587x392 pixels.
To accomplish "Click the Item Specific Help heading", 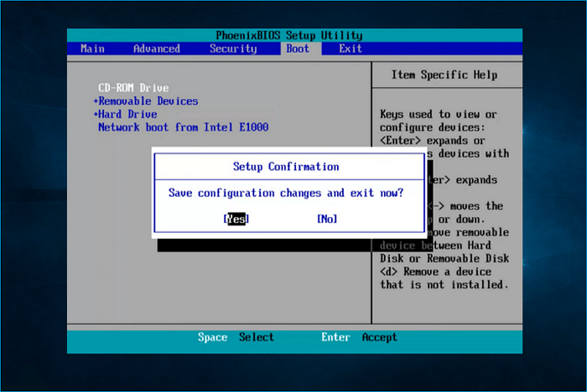I will pyautogui.click(x=444, y=75).
